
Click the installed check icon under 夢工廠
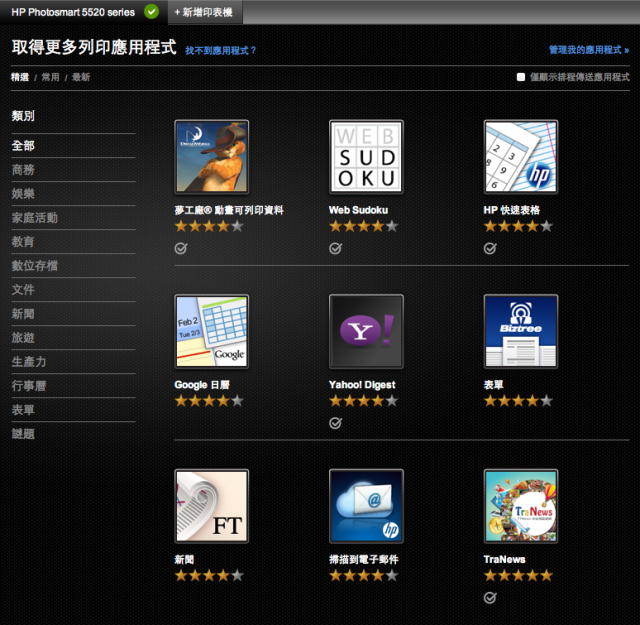181,248
